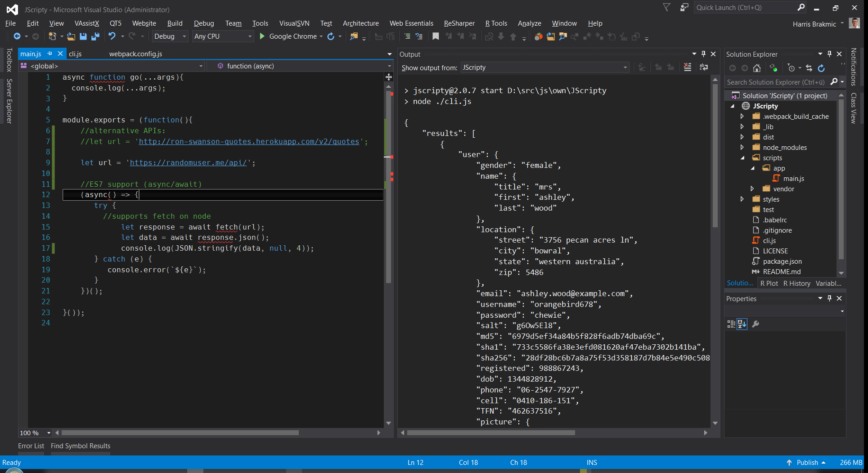This screenshot has height=473, width=868.
Task: Click the Search Solution Explorer magnifier icon
Action: tap(834, 82)
